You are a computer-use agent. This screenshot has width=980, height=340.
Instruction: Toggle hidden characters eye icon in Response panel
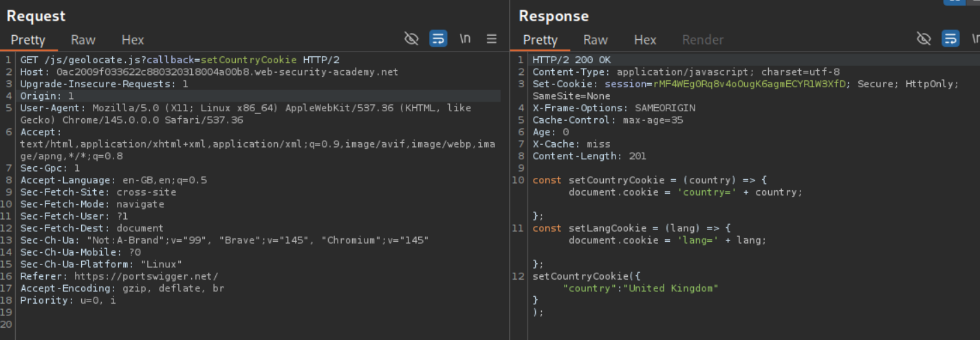[x=924, y=39]
